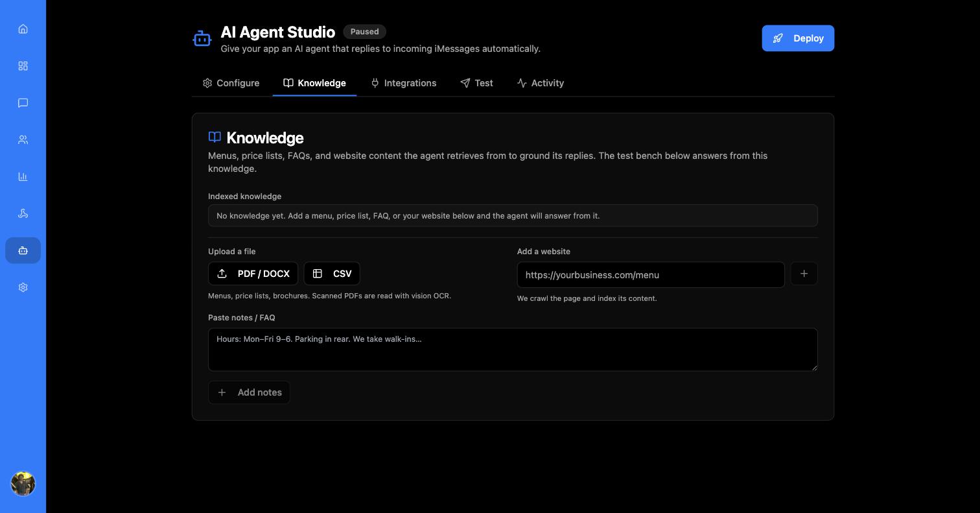Add the website with the plus button
The image size is (980, 513).
pyautogui.click(x=804, y=274)
